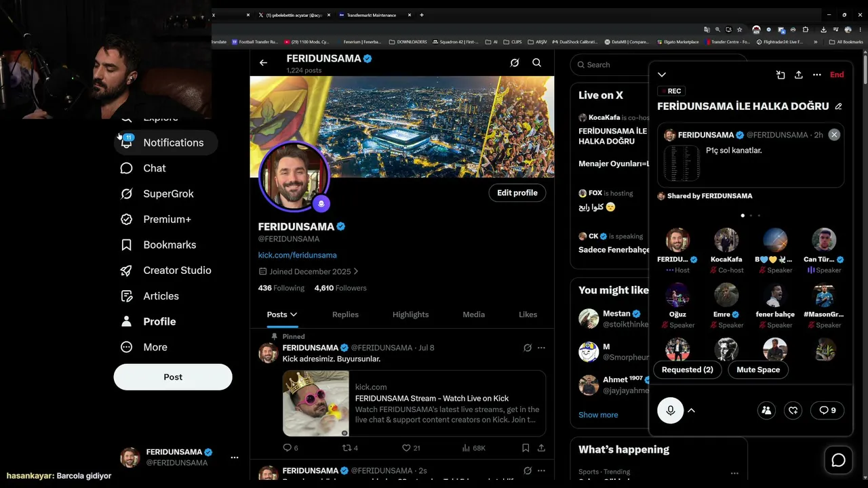Bookmark the pinned Kick post
This screenshot has width=868, height=488.
coord(526,448)
